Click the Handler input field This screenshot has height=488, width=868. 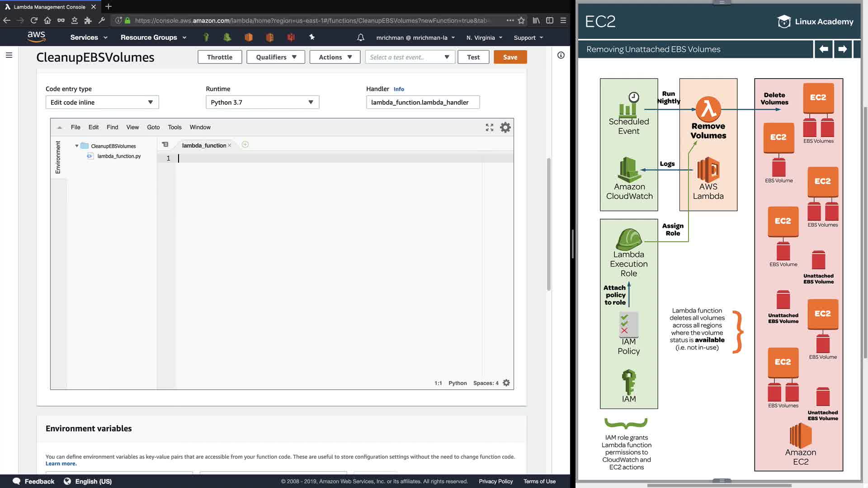pos(422,102)
